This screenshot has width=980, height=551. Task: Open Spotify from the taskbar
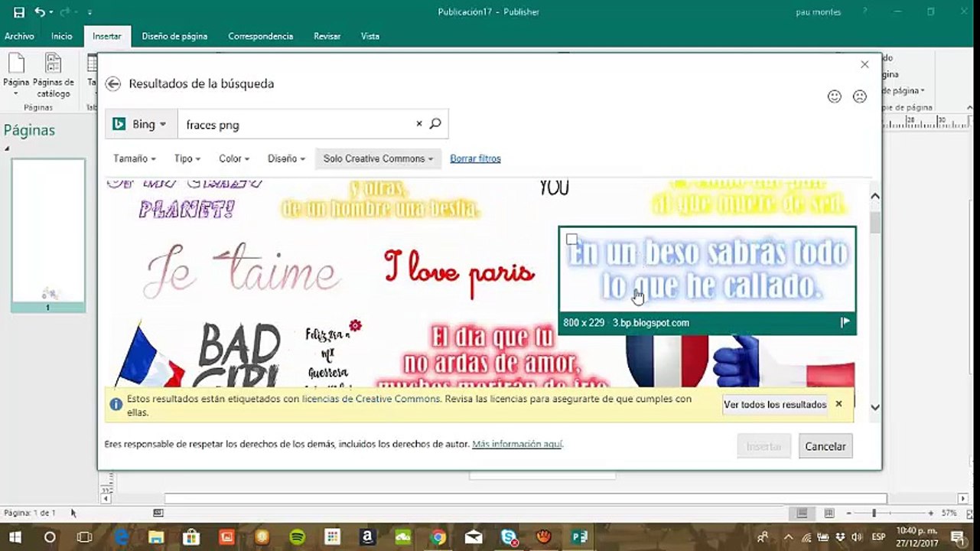(297, 537)
